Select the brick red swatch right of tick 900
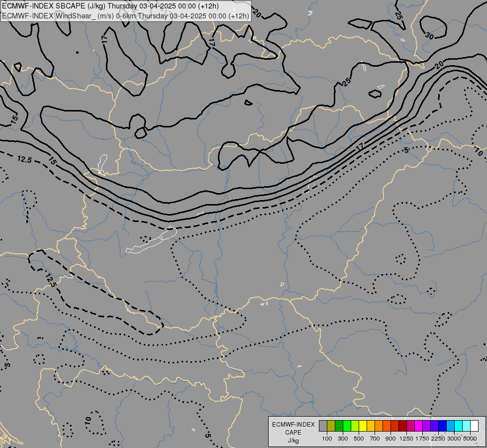The width and height of the screenshot is (487, 448). [x=395, y=426]
